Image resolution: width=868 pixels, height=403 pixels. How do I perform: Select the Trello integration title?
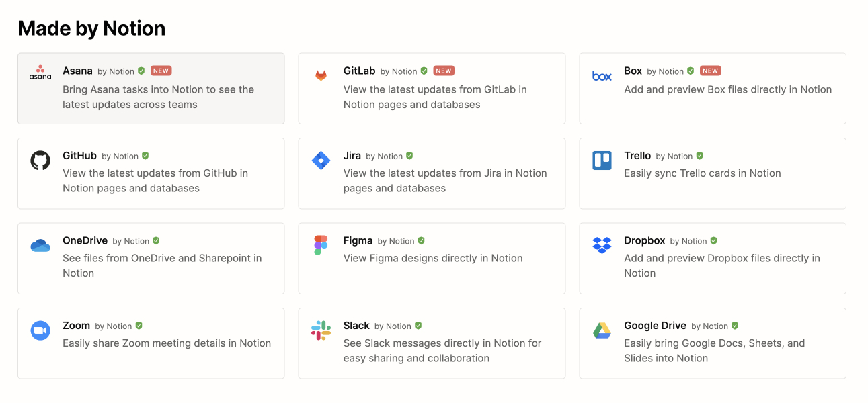click(x=637, y=156)
